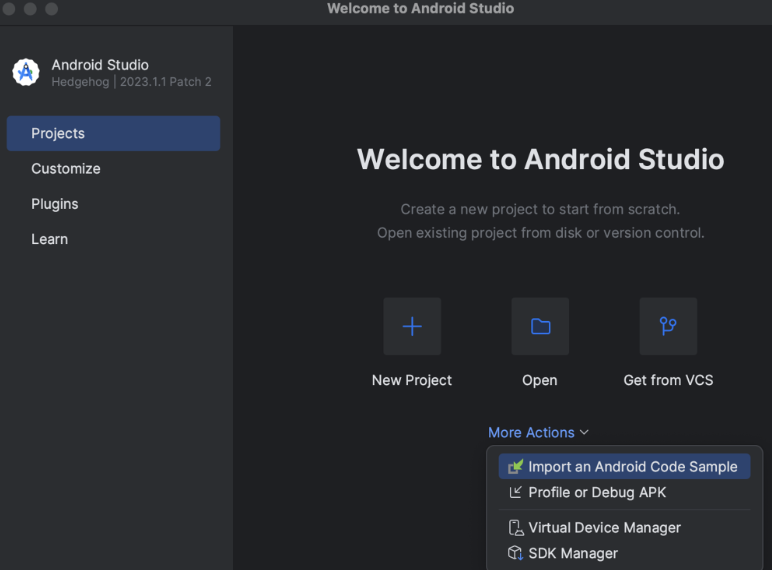
Task: Click the Open folder icon
Action: click(x=540, y=326)
